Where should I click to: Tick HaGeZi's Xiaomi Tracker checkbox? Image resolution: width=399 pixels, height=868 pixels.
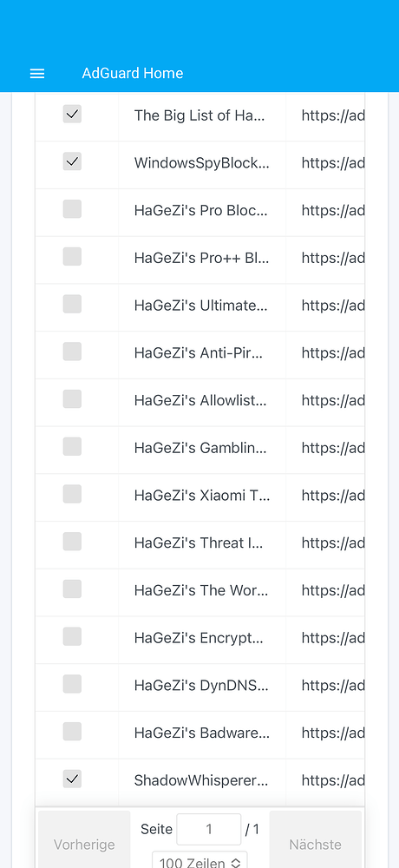[72, 495]
